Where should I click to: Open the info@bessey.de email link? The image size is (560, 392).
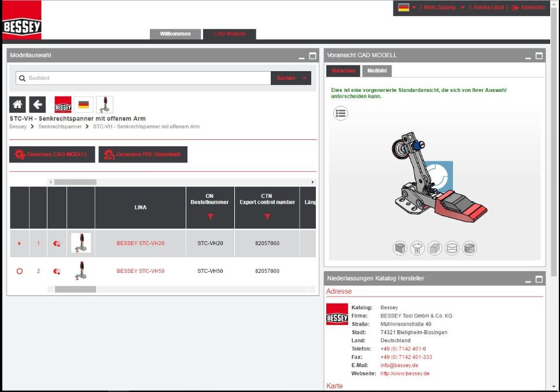tap(399, 365)
